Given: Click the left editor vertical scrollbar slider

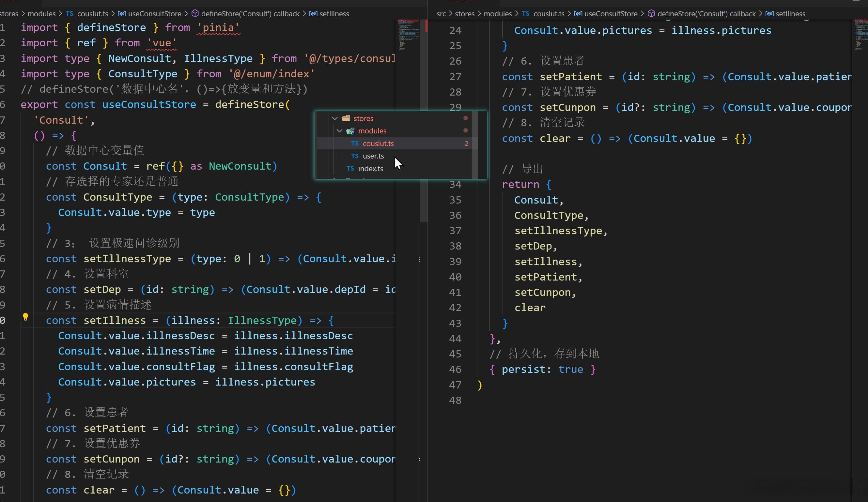Looking at the screenshot, I should click(x=424, y=120).
